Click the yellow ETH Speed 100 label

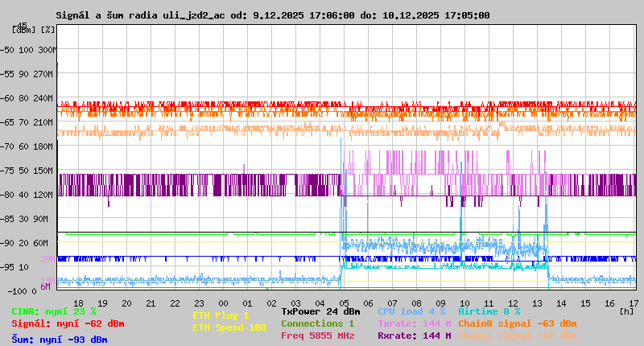coord(229,327)
